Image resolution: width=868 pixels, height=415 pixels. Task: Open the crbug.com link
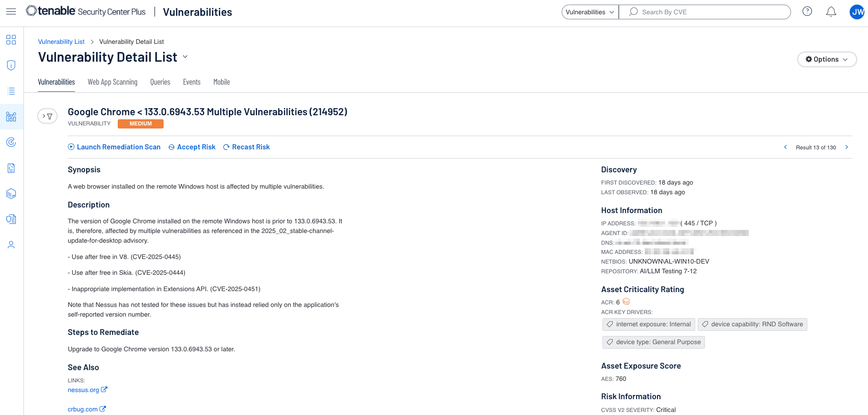point(87,409)
